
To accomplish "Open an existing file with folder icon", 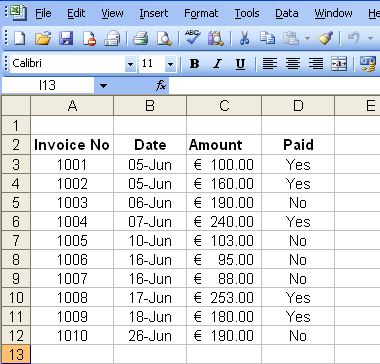I will 43,39.
